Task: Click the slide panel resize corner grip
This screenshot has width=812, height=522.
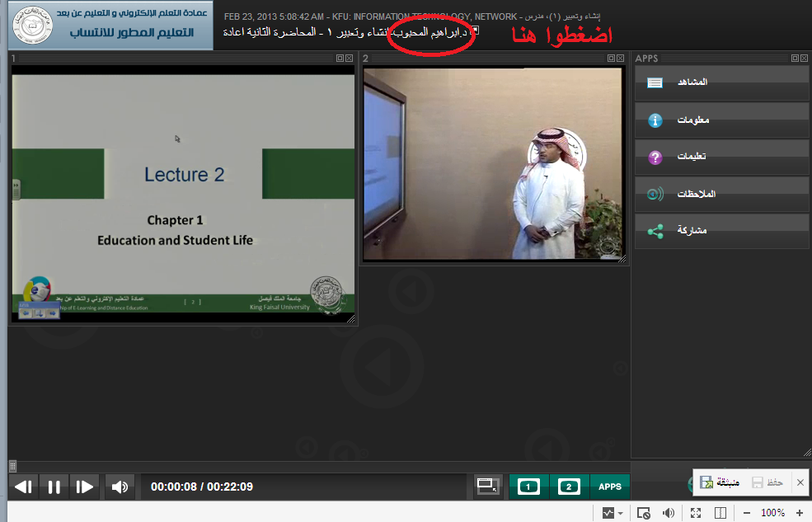Action: point(351,319)
